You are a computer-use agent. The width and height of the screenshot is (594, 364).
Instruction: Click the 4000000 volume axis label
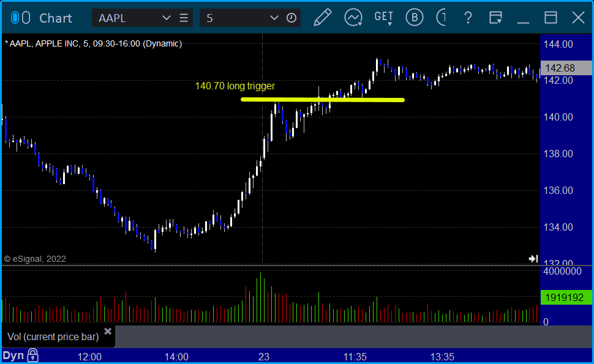click(x=562, y=271)
